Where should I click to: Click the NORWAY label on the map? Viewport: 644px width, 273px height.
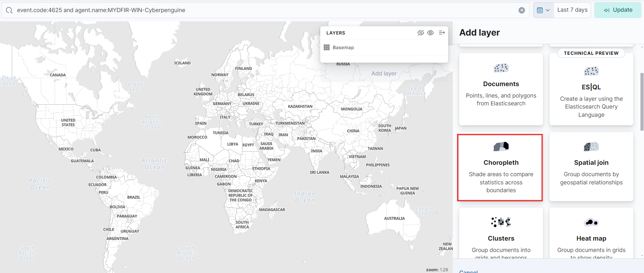(220, 75)
